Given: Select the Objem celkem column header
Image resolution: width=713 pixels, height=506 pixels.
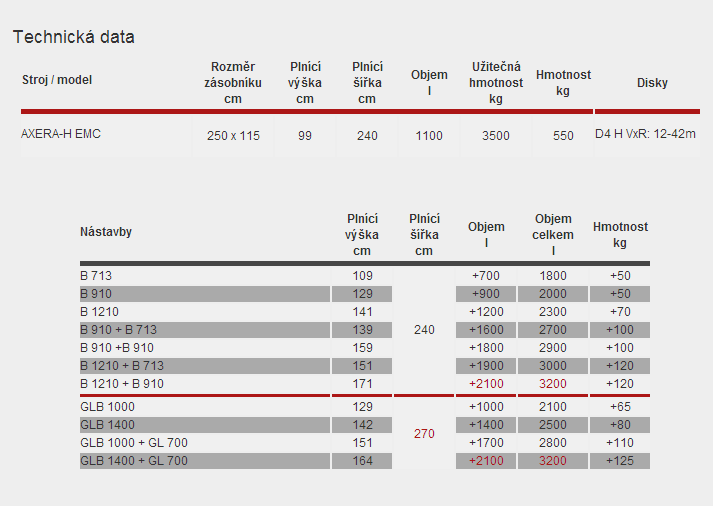Looking at the screenshot, I should pyautogui.click(x=553, y=234).
